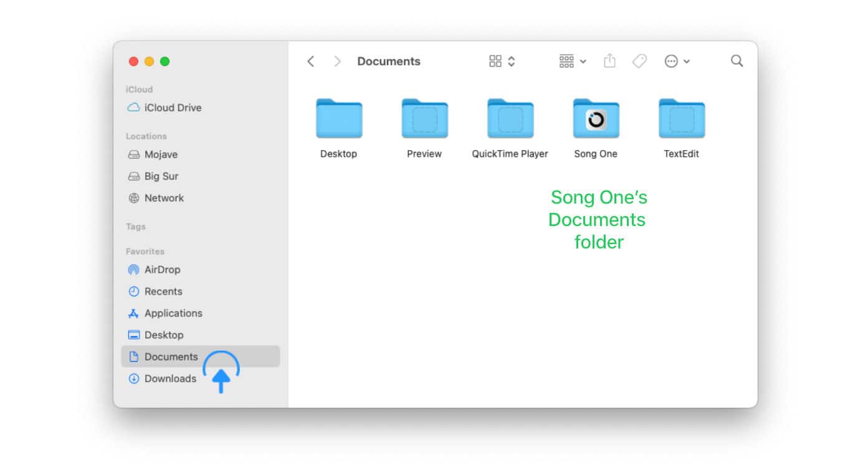This screenshot has width=868, height=467.
Task: Go back with the left chevron
Action: 311,61
